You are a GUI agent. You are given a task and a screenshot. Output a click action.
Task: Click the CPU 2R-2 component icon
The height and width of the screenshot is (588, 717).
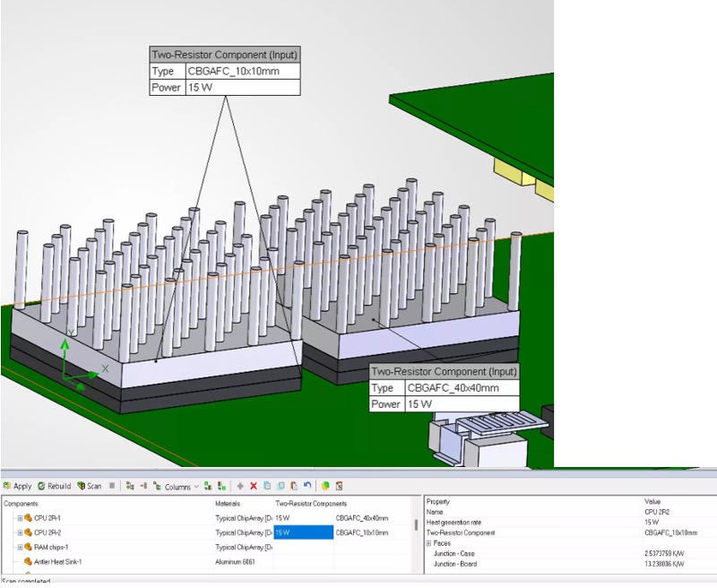click(28, 532)
